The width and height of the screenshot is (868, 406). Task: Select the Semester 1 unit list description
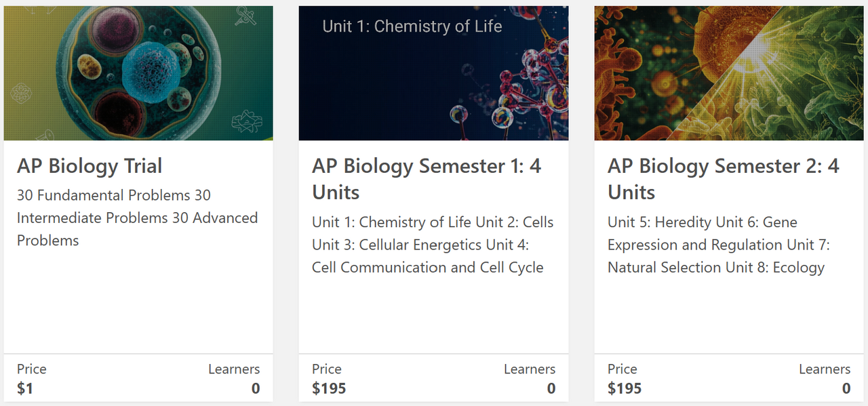(x=433, y=245)
